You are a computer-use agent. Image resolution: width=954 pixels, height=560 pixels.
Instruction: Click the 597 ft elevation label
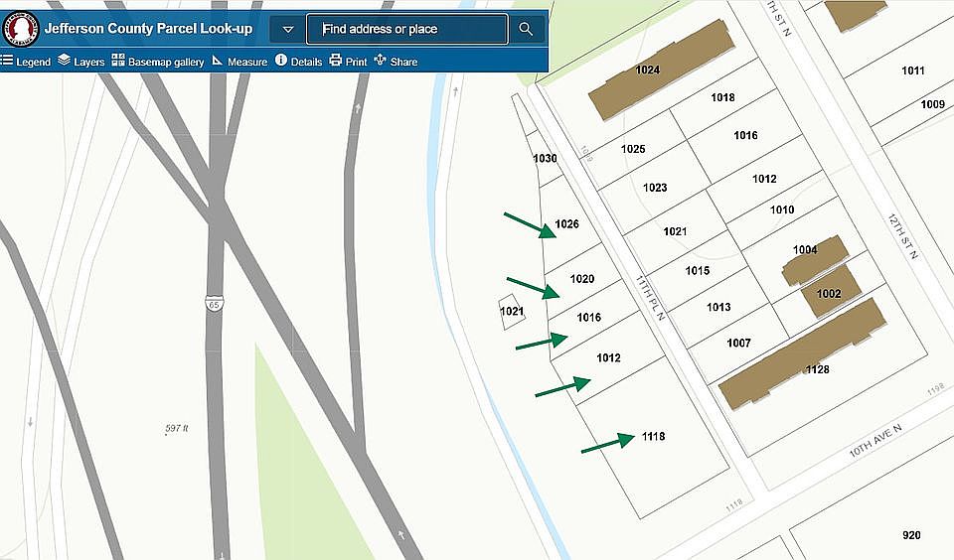pyautogui.click(x=177, y=429)
